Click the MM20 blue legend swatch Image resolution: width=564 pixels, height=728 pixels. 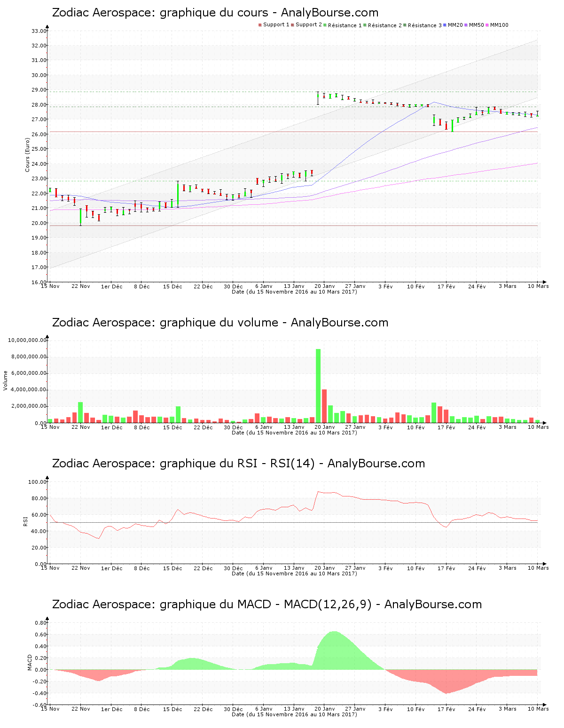click(445, 25)
